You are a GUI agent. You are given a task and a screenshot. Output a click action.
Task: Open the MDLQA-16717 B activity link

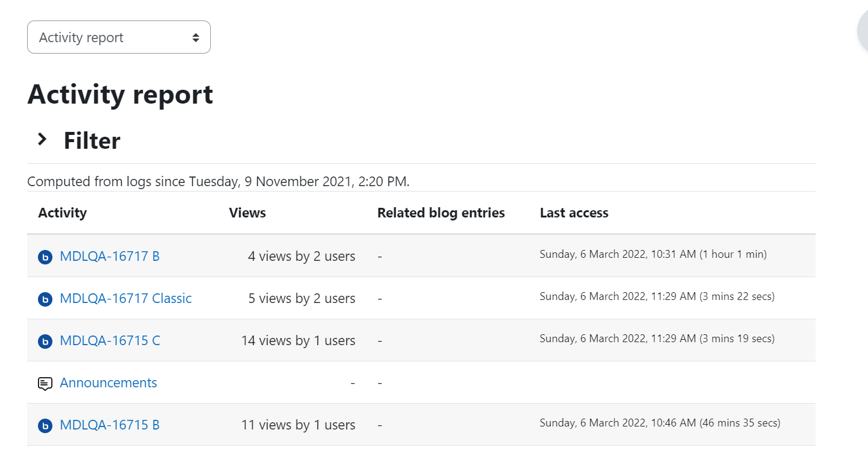tap(110, 256)
